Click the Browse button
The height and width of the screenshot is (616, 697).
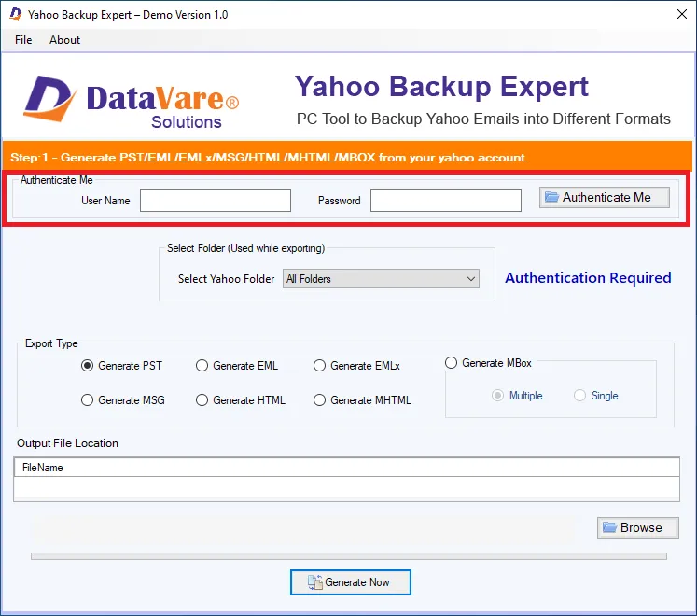point(638,527)
